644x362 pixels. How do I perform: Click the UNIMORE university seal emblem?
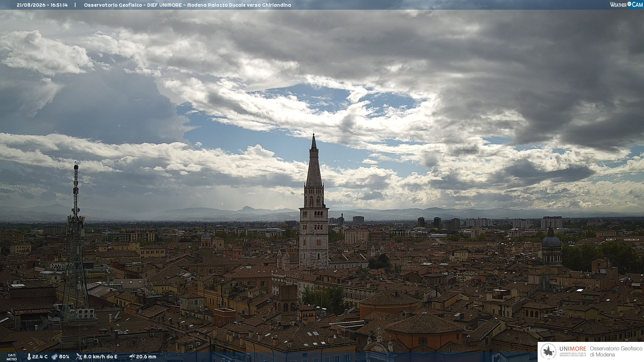tap(548, 352)
